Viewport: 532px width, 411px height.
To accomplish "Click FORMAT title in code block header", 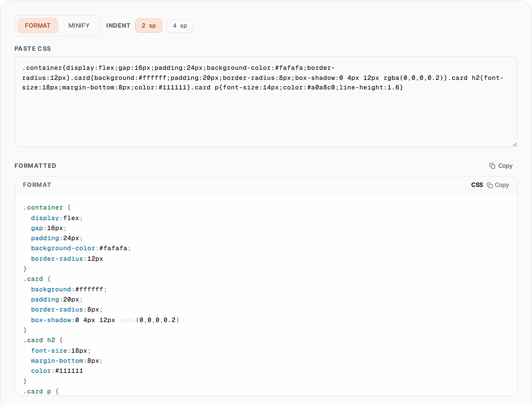I will pos(37,185).
